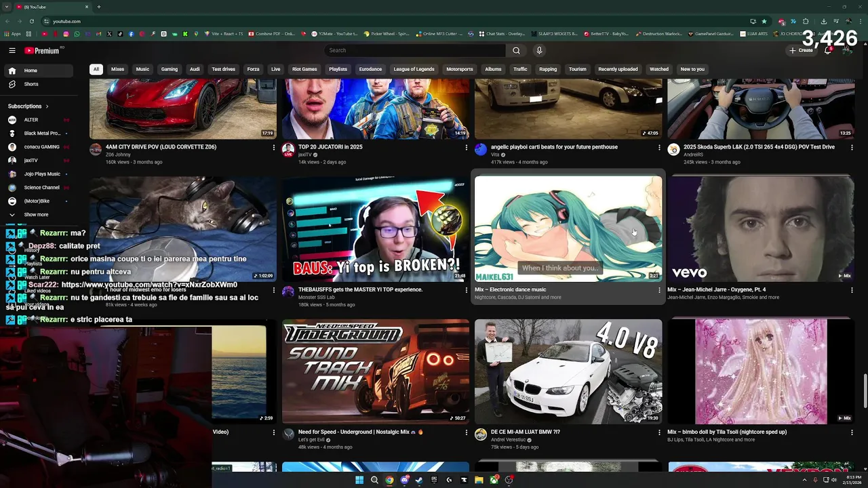Open the Picker Wheel bookmark
The height and width of the screenshot is (488, 868).
coord(387,33)
